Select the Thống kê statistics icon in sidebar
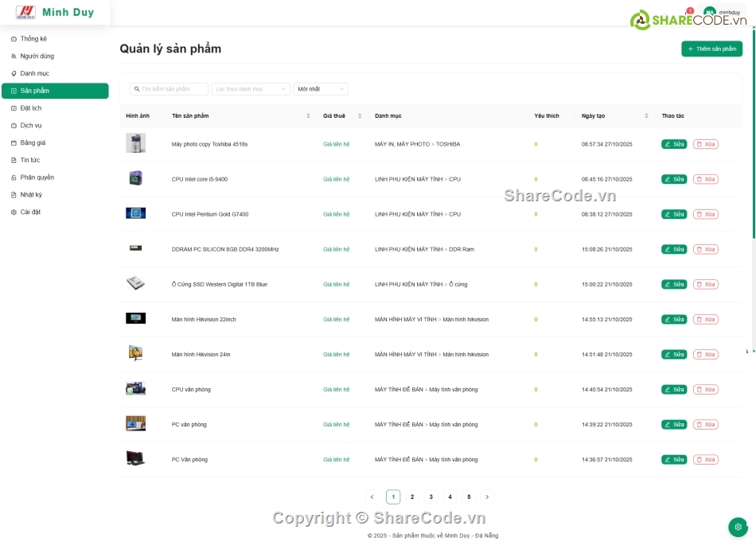The height and width of the screenshot is (545, 756). [x=14, y=38]
